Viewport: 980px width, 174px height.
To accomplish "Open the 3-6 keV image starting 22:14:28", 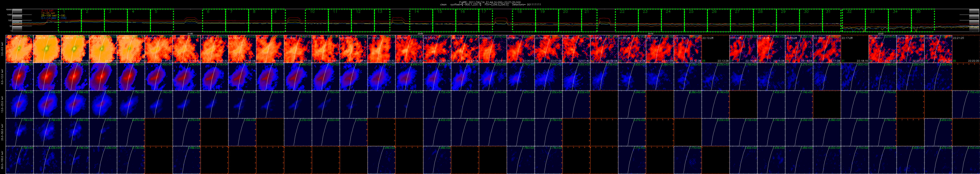I will 771,49.
